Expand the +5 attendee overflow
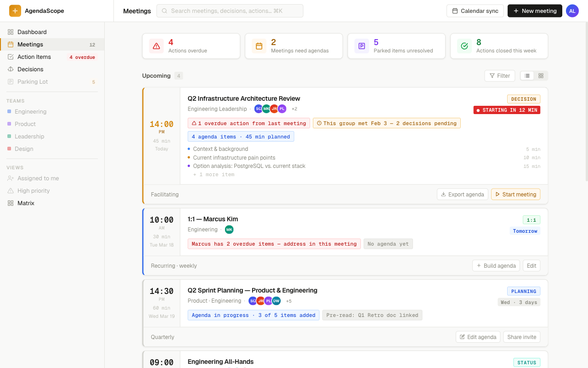 [288, 301]
